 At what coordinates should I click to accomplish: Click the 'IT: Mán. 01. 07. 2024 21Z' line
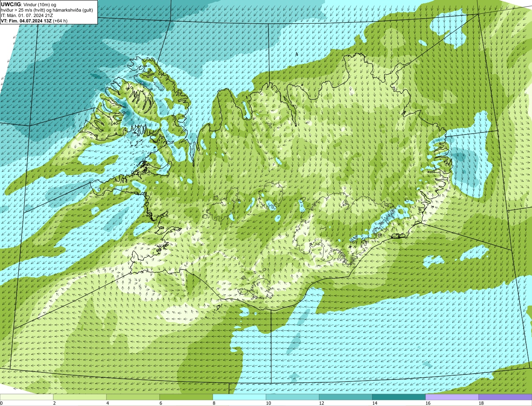click(27, 15)
